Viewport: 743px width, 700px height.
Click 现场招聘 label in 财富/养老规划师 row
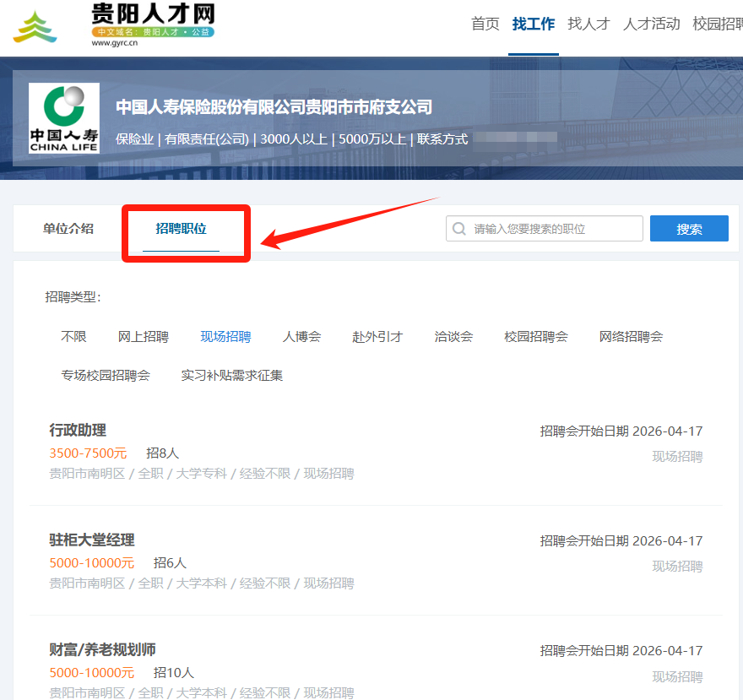click(x=677, y=676)
